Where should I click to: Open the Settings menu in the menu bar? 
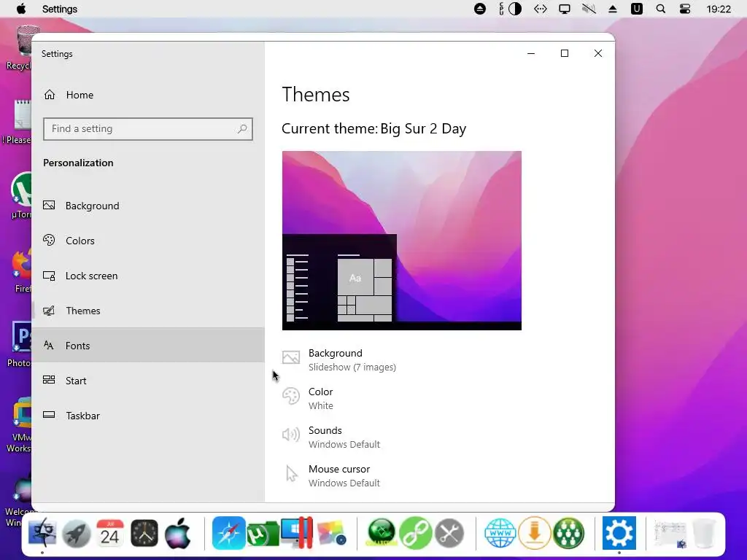click(60, 9)
